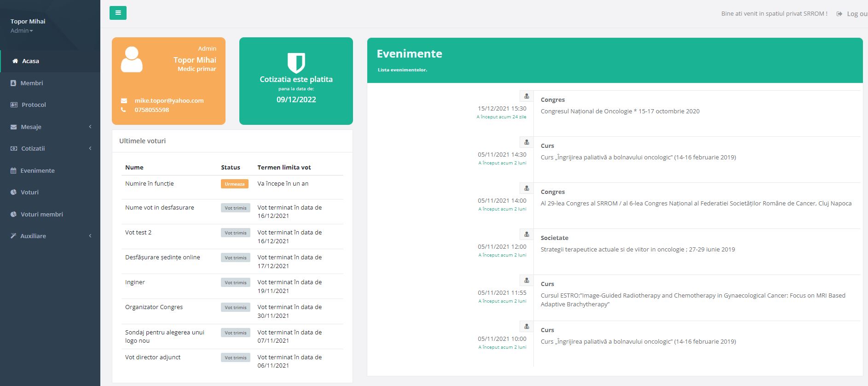The image size is (868, 386).
Task: Click the mike.topor@yahoo.com email address
Action: 169,100
